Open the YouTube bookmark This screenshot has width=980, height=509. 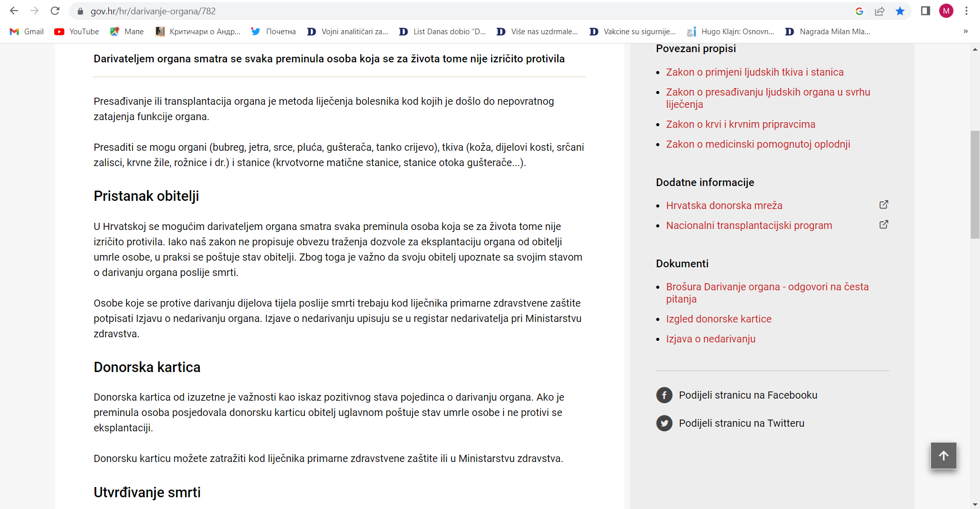[76, 31]
